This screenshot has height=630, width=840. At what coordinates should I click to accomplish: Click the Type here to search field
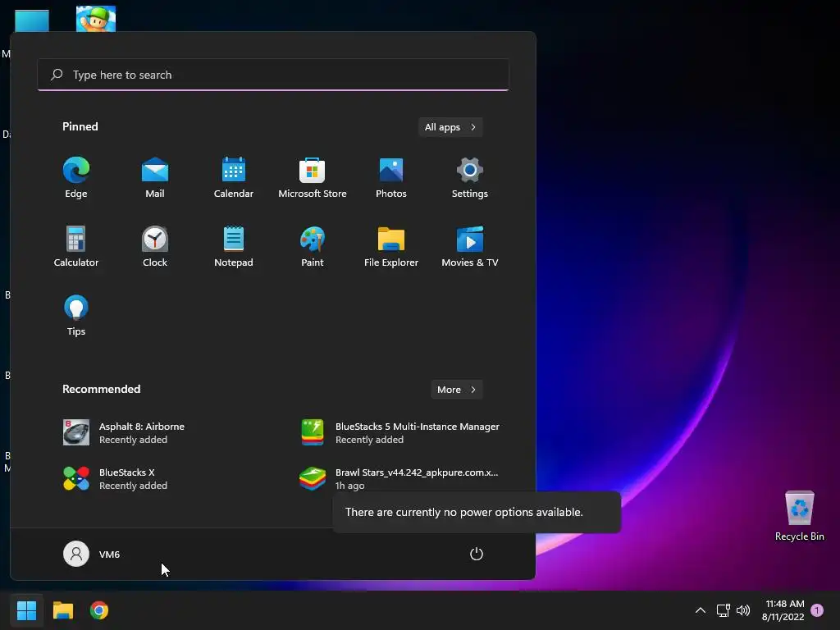pos(273,75)
